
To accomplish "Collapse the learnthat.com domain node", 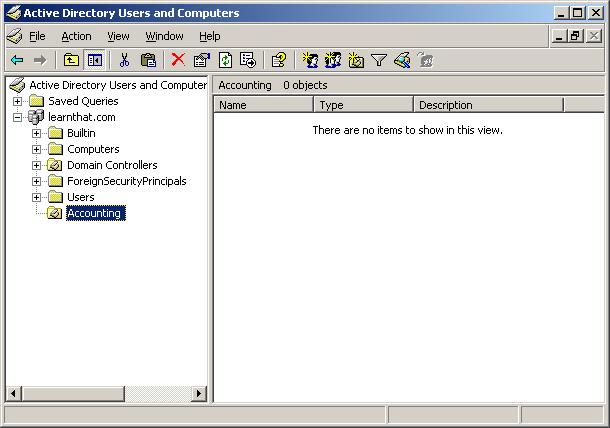I will (17, 118).
